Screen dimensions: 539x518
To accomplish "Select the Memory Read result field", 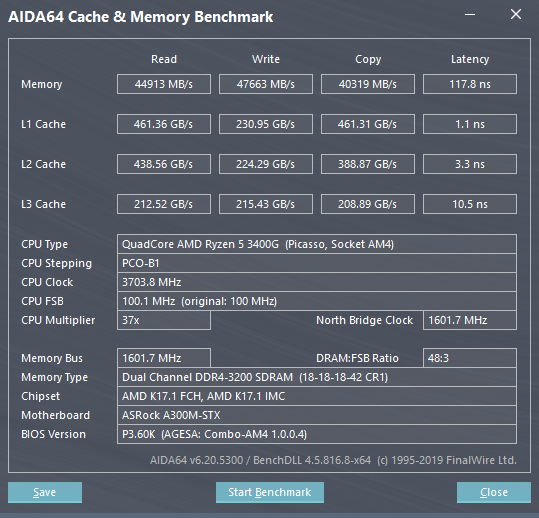I will point(164,84).
